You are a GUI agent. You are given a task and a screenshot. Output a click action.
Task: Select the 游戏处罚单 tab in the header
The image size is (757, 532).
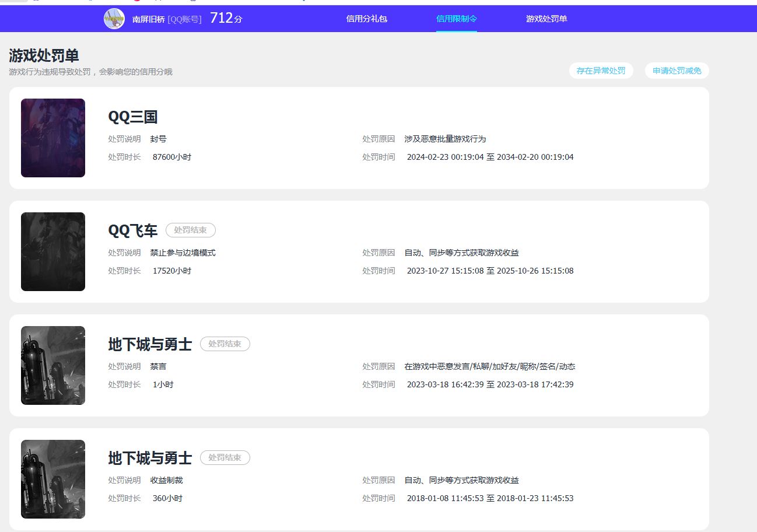coord(546,19)
